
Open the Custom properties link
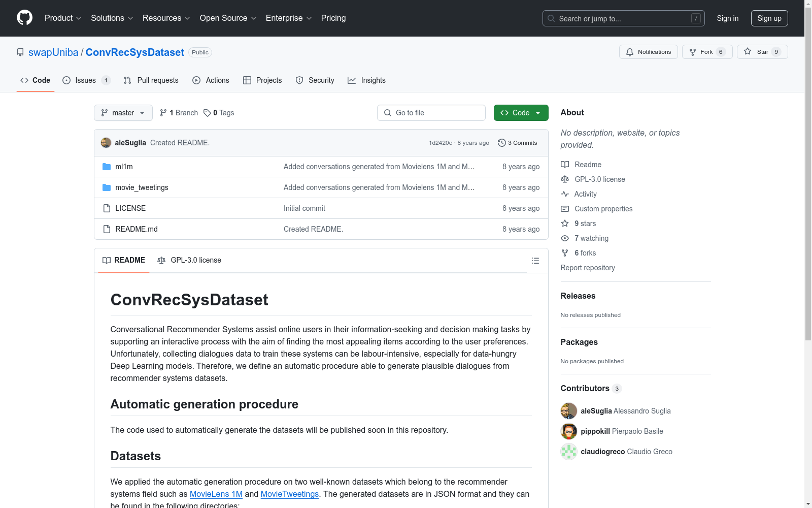(597, 209)
